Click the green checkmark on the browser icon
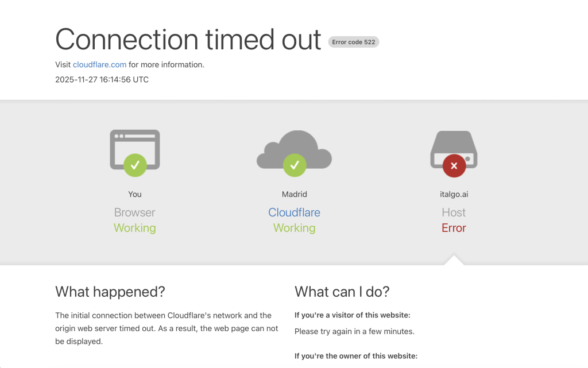The height and width of the screenshot is (368, 588). 135,165
